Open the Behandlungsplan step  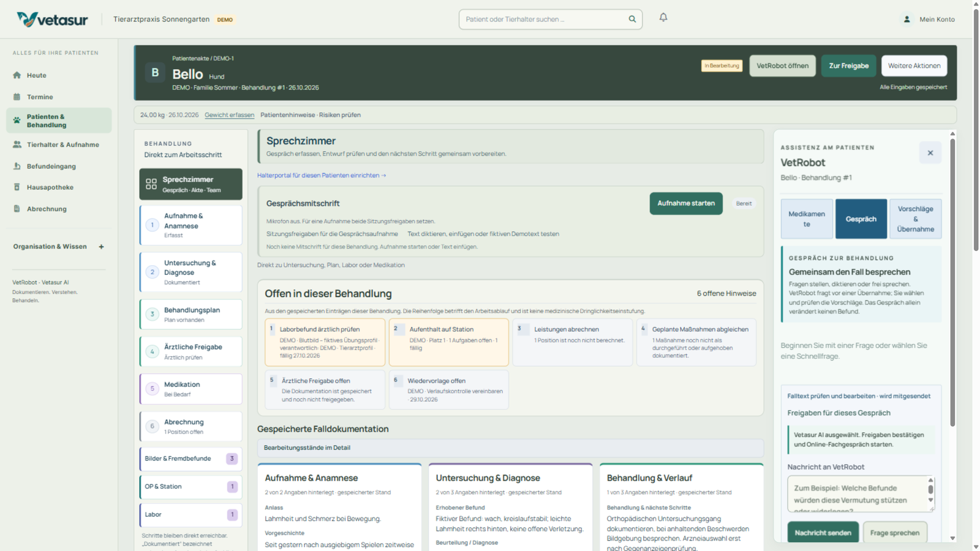click(190, 314)
